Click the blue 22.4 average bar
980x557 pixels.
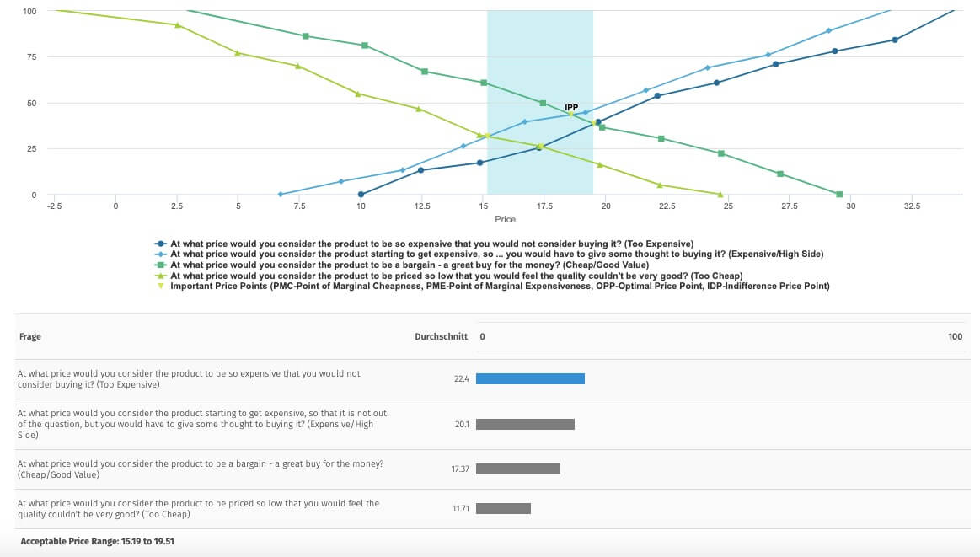(530, 379)
